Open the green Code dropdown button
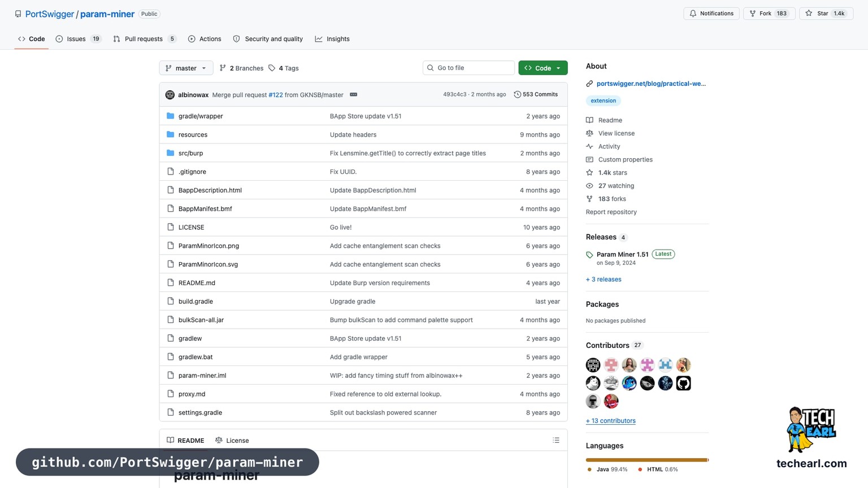This screenshot has width=868, height=488. [542, 68]
